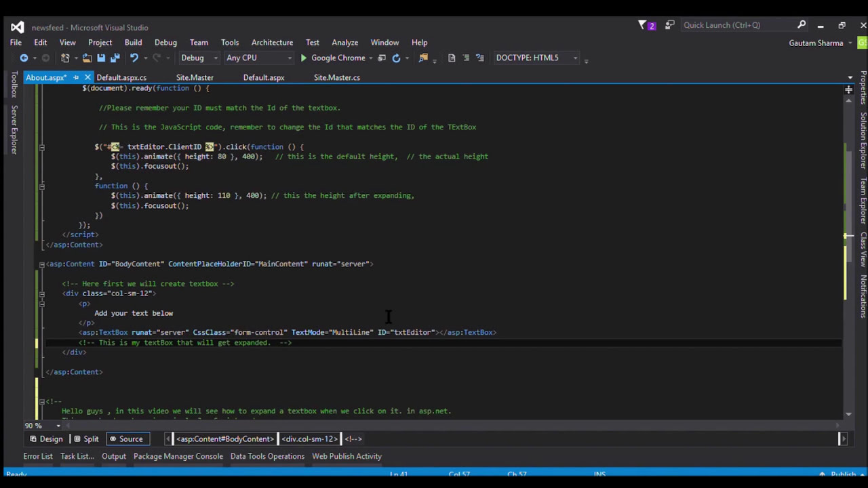Open the Error List panel
868x488 pixels.
38,457
